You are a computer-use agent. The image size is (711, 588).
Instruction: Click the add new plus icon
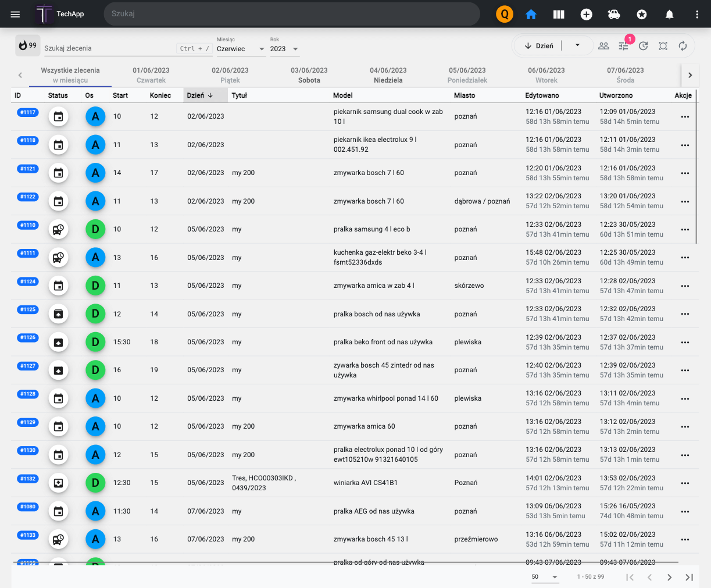(x=586, y=15)
